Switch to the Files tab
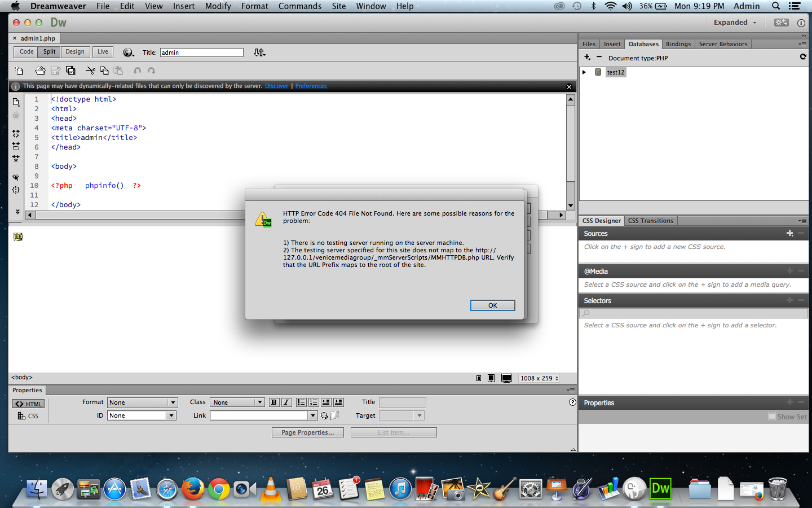The width and height of the screenshot is (812, 508). (589, 44)
